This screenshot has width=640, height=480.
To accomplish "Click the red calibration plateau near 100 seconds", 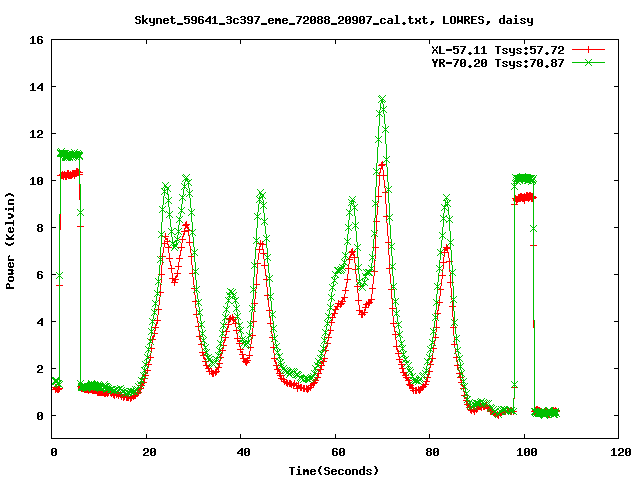I will coord(524,198).
